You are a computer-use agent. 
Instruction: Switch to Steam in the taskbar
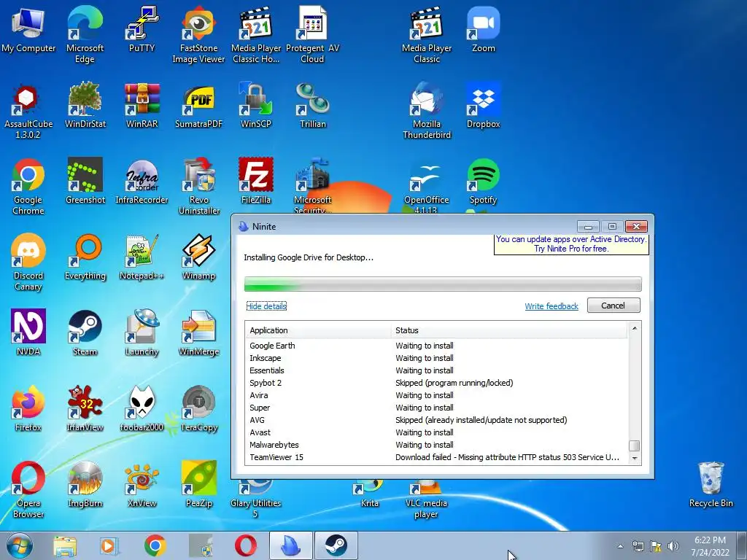click(x=336, y=545)
